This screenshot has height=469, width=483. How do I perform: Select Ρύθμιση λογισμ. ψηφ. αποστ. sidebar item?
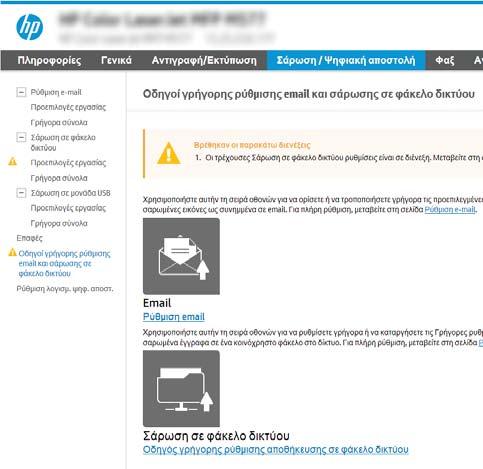coord(65,289)
